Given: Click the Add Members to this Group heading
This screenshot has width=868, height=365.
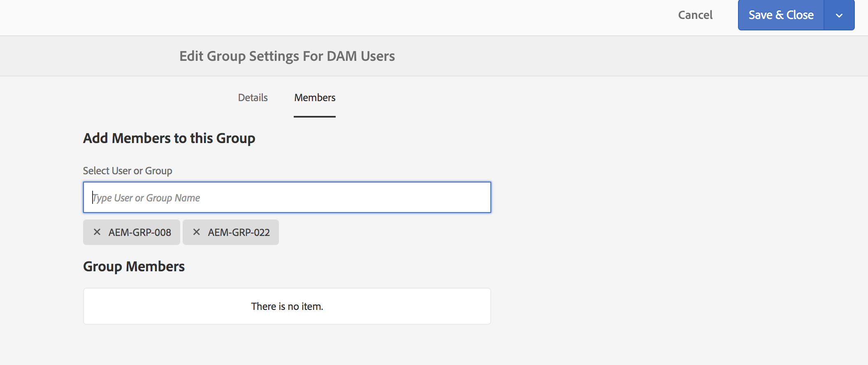Looking at the screenshot, I should (x=169, y=139).
